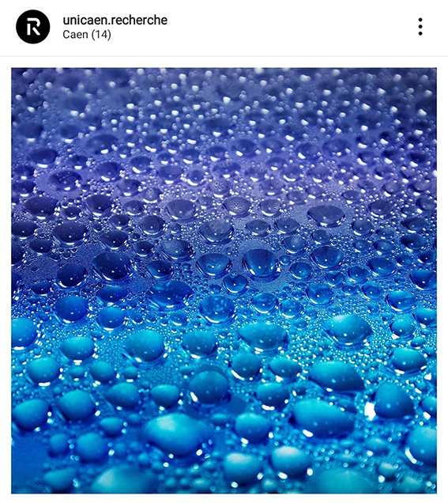Open the water droplets post photo
Viewport: 448px width, 503px height.
coord(224,281)
